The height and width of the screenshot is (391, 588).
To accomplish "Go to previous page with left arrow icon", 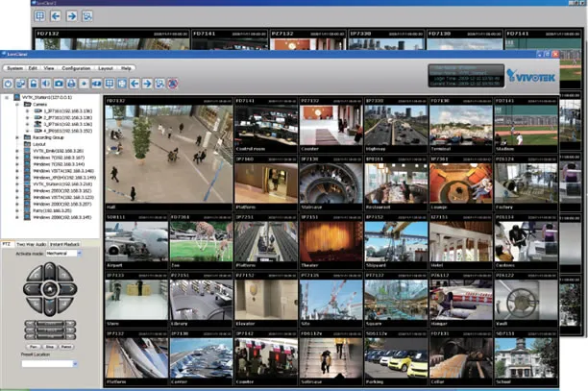I will tap(135, 84).
